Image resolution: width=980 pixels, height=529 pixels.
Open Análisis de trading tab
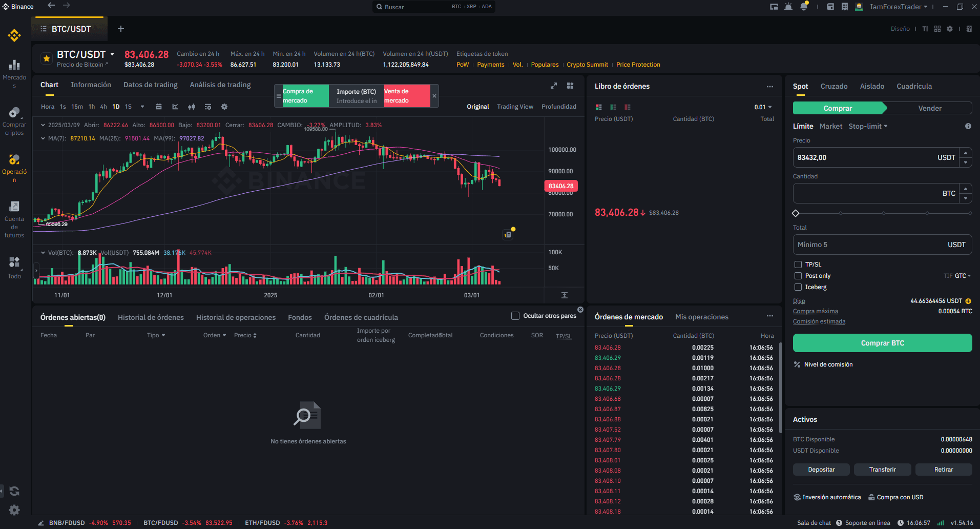click(x=220, y=85)
